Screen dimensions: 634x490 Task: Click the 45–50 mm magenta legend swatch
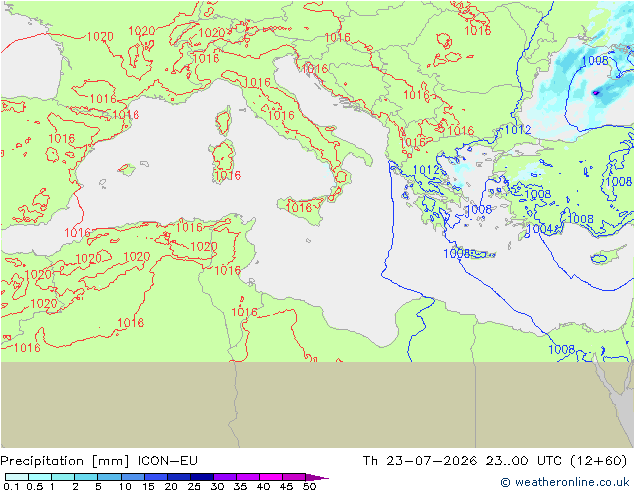point(294,477)
